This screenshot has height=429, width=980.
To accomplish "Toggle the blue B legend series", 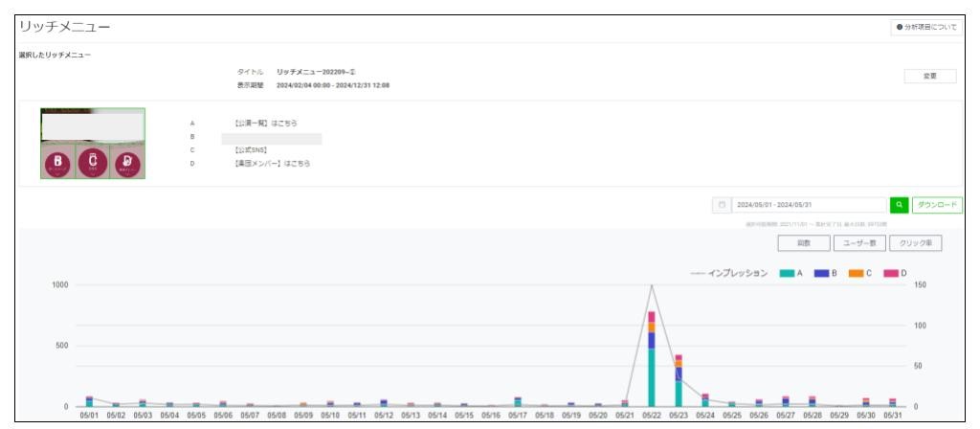I will pyautogui.click(x=826, y=273).
